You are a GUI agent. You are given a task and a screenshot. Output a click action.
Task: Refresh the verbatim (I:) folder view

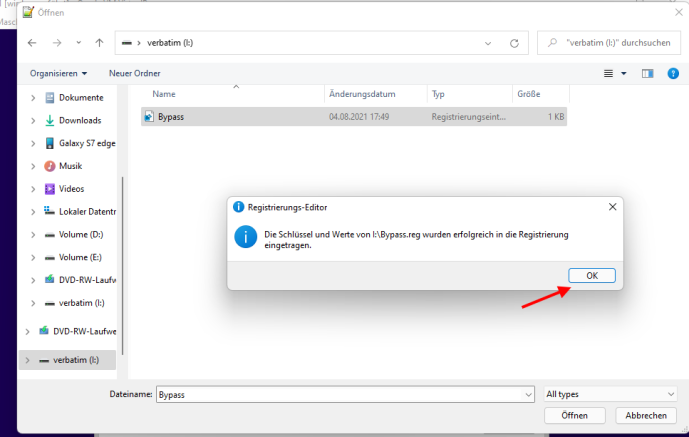514,44
